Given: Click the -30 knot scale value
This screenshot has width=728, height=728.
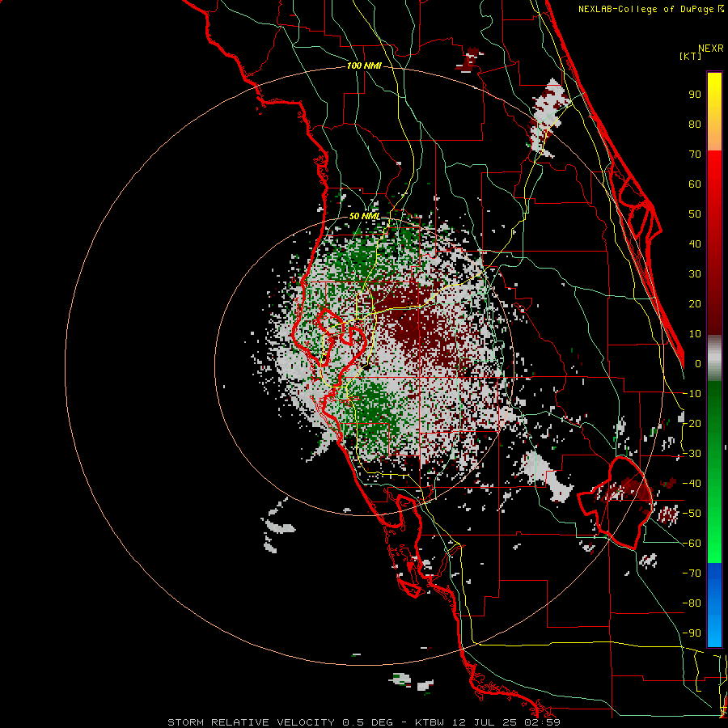Looking at the screenshot, I should pos(692,454).
